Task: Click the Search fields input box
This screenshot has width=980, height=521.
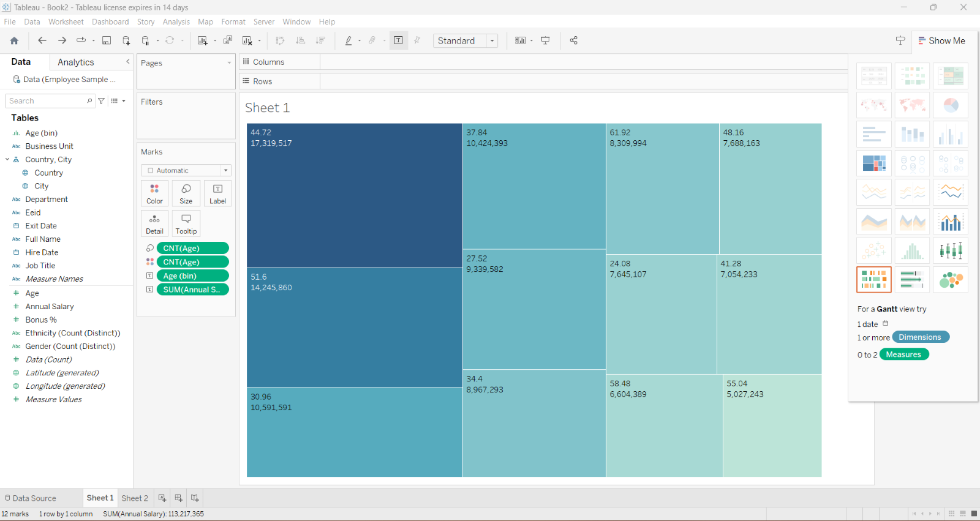Action: pyautogui.click(x=47, y=101)
